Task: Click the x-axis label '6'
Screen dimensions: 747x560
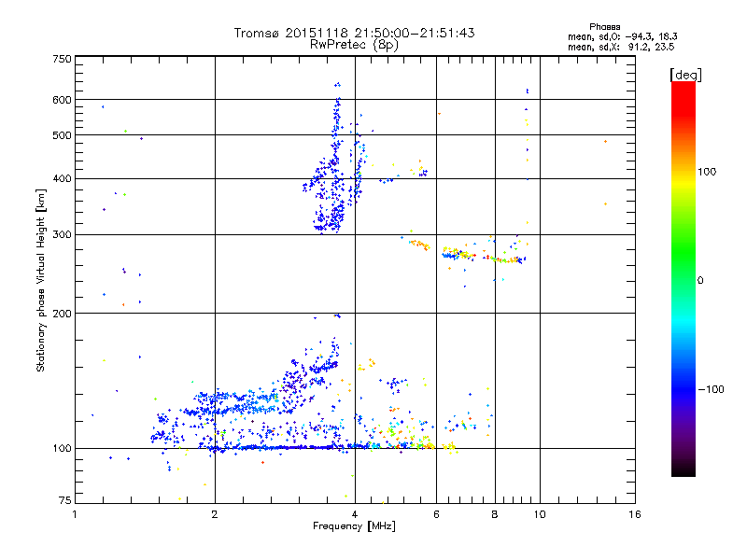Action: click(436, 514)
